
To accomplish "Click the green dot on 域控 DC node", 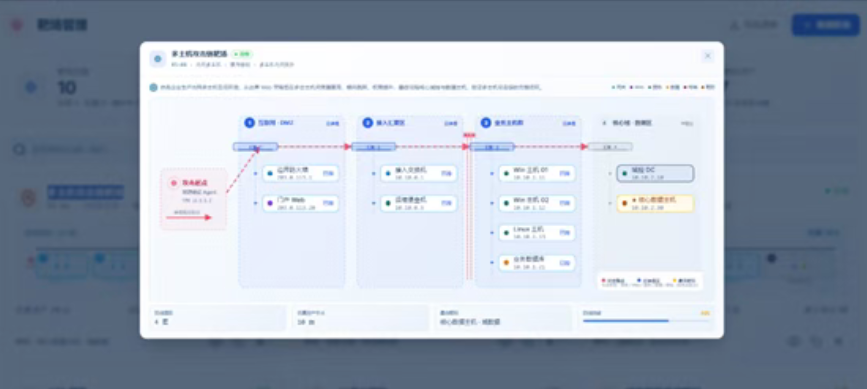I will coord(625,174).
